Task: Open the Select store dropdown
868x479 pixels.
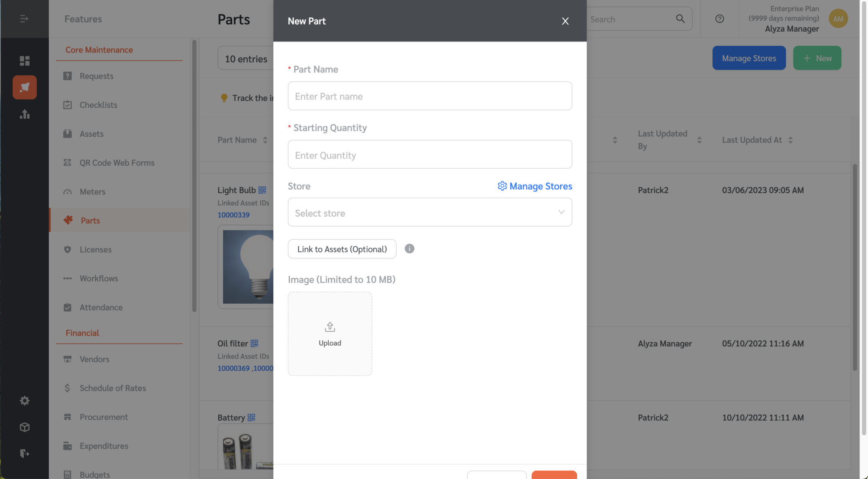Action: click(429, 212)
